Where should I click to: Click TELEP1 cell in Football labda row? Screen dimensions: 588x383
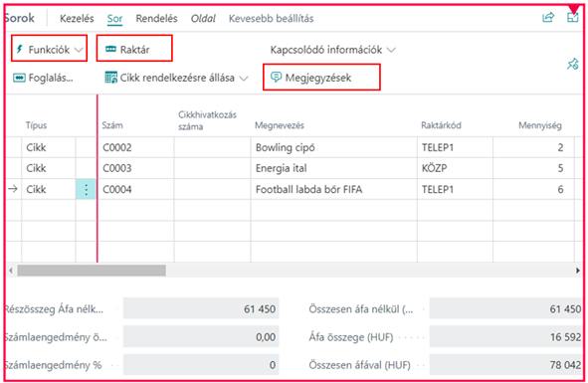pyautogui.click(x=455, y=189)
